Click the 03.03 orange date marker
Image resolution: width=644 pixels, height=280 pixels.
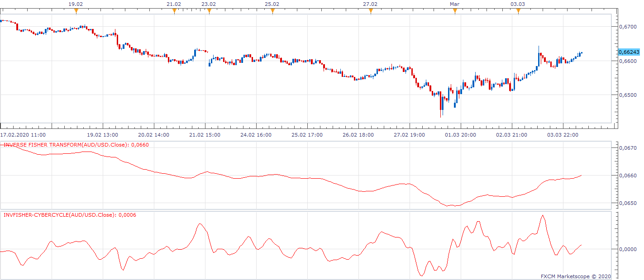click(x=518, y=11)
